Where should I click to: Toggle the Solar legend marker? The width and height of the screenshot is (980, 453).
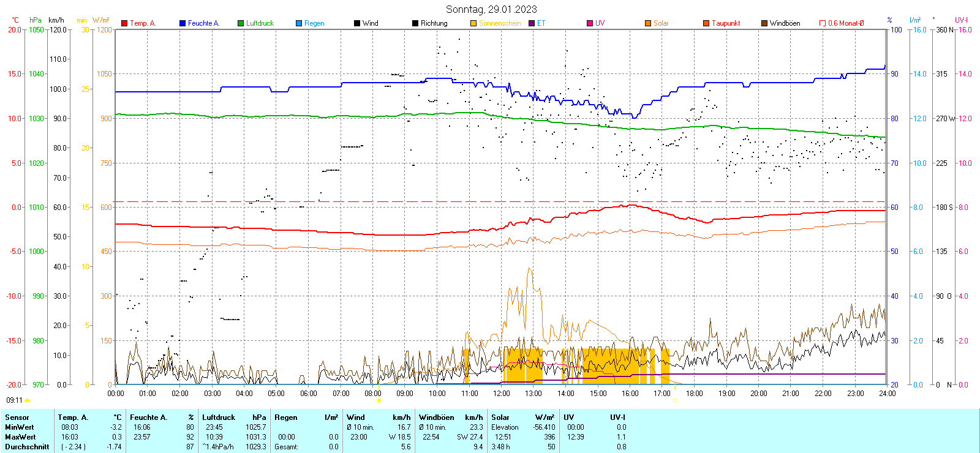648,23
